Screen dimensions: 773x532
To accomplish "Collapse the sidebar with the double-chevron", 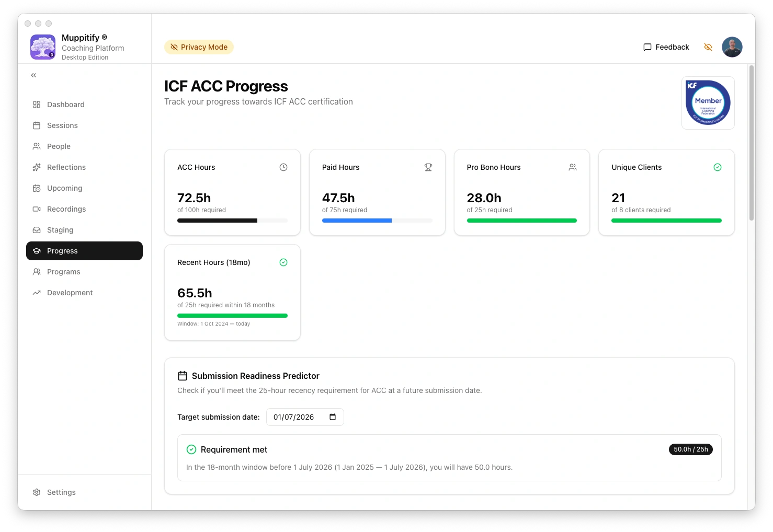I will [33, 75].
